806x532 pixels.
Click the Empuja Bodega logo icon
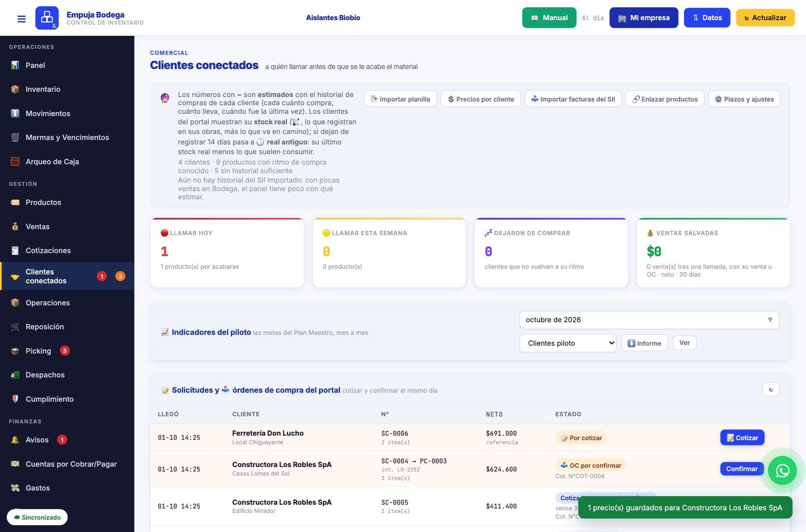pyautogui.click(x=47, y=18)
